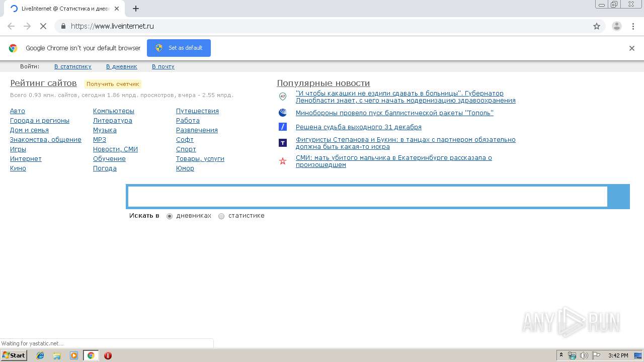Stop loading the page
644x362 pixels.
(x=43, y=26)
